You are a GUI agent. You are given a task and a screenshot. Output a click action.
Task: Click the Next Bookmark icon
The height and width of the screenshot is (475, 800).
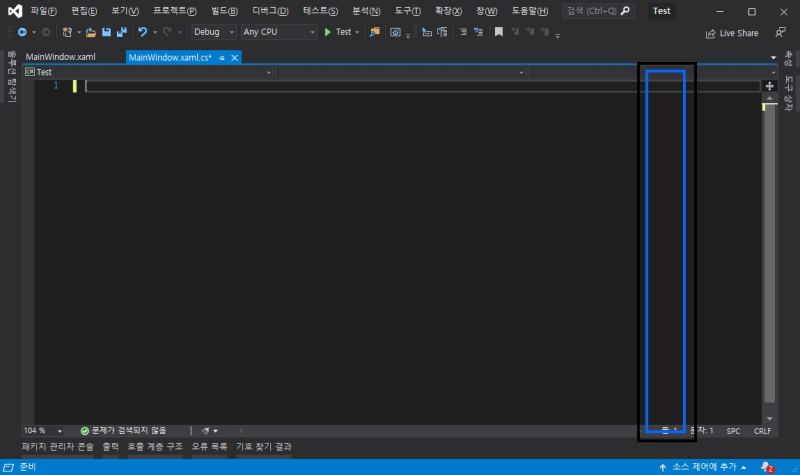(530, 32)
